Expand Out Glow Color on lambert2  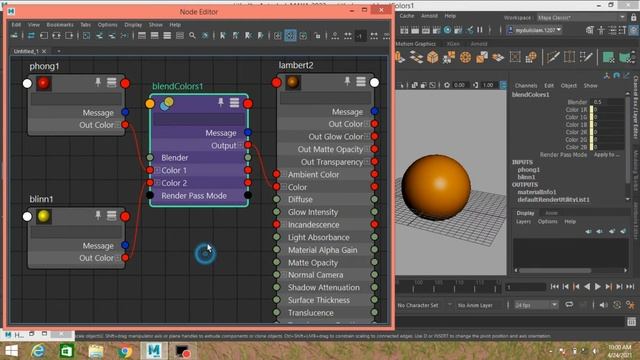point(367,136)
